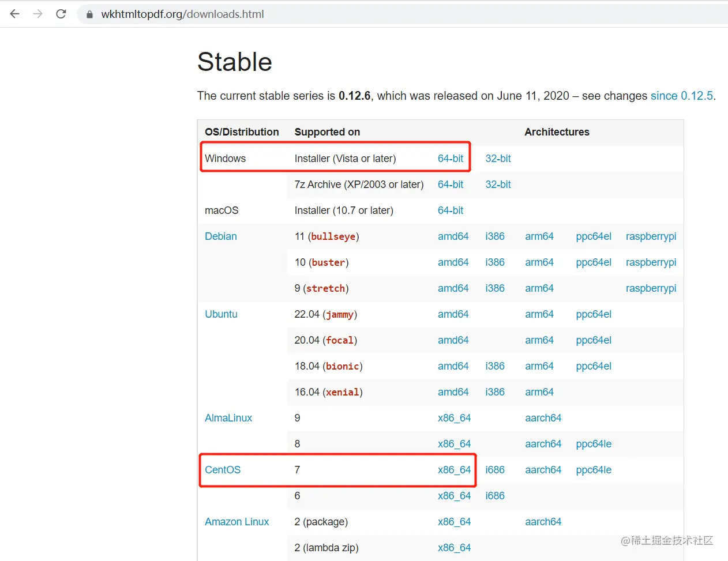Viewport: 728px width, 561px height.
Task: Download CentOS 7 x86_64
Action: pos(454,470)
